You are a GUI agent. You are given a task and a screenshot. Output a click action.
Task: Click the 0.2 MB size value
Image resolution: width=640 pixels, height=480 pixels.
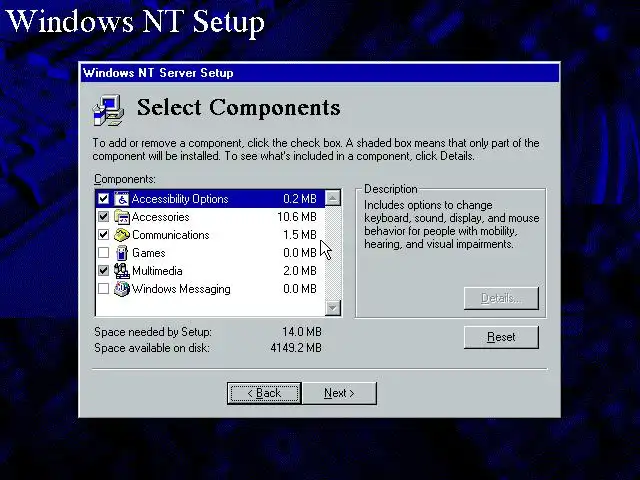(300, 199)
